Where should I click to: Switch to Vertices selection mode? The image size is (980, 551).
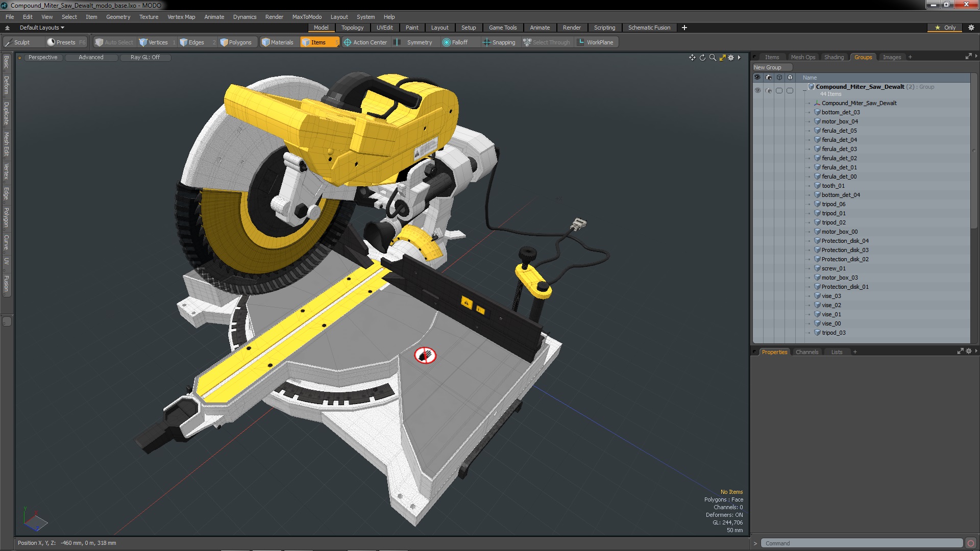(158, 42)
